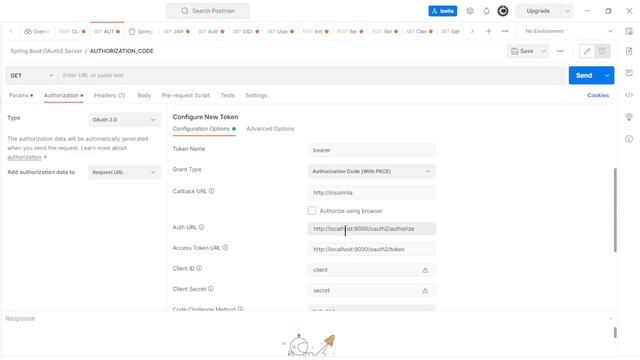The height and width of the screenshot is (360, 640).
Task: Click the Send button
Action: pyautogui.click(x=584, y=76)
